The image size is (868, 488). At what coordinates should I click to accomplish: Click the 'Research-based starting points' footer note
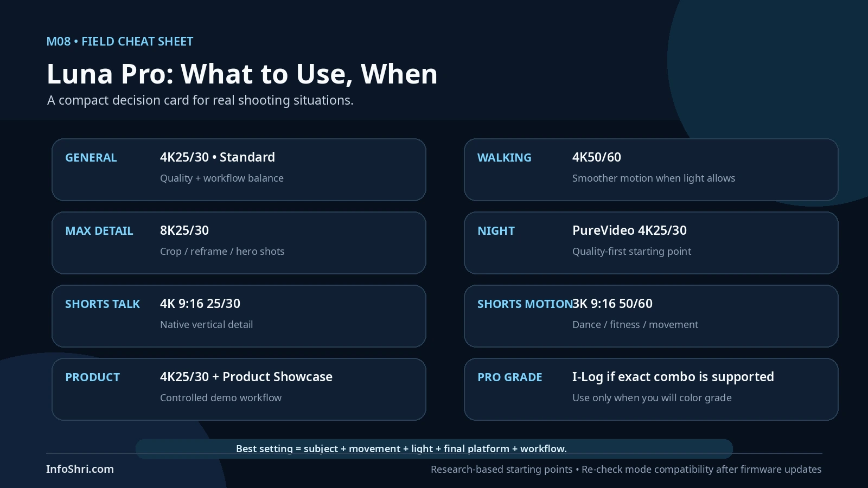coord(626,470)
